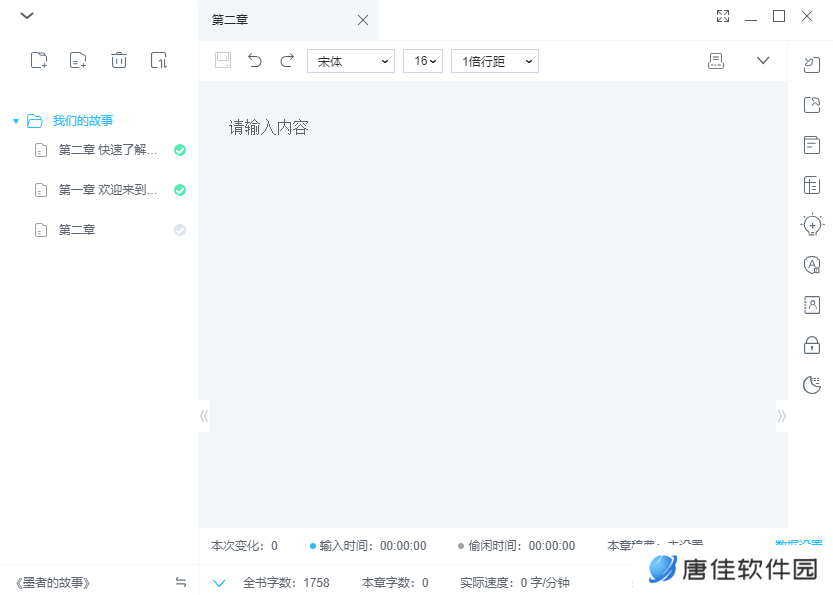Click the trash delete icon
The height and width of the screenshot is (595, 833).
(x=118, y=60)
